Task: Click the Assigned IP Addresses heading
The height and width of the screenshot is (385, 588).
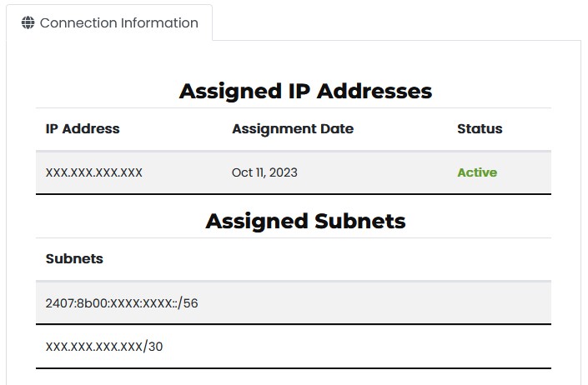Action: coord(305,91)
